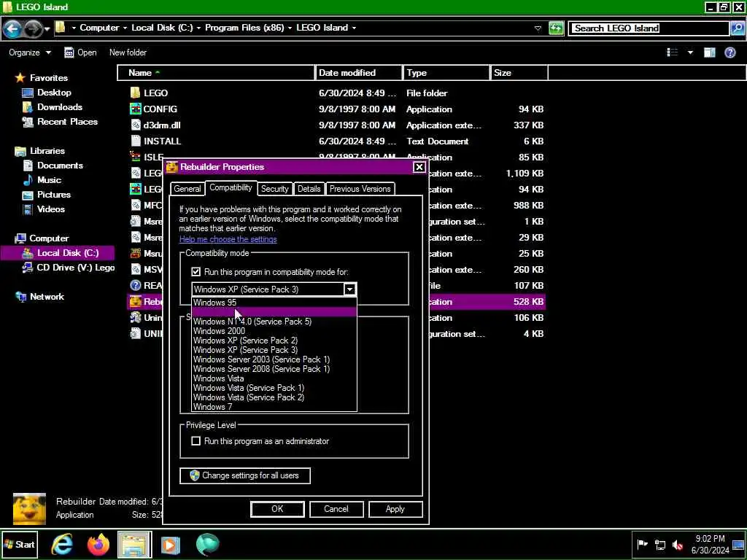Click the Apply button

(395, 509)
